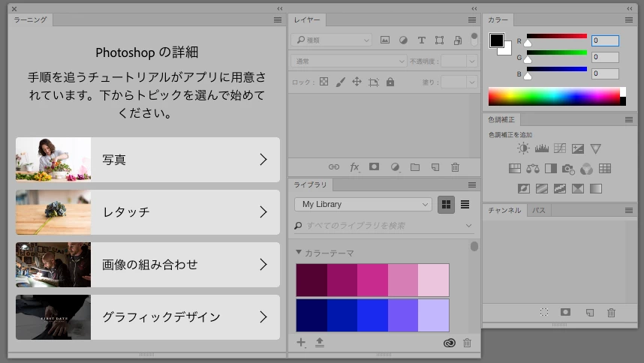Lock all padlock icon
The height and width of the screenshot is (363, 644).
pos(390,82)
